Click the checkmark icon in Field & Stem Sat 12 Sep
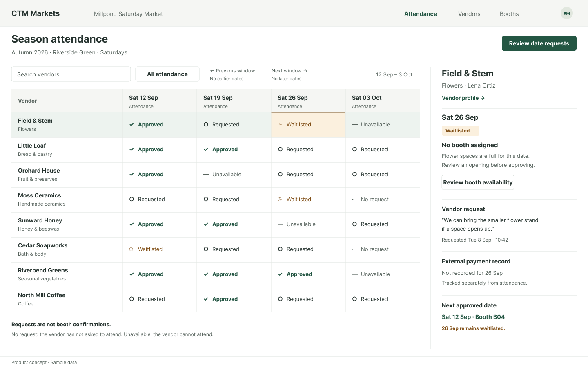Image resolution: width=588 pixels, height=368 pixels. (x=131, y=125)
